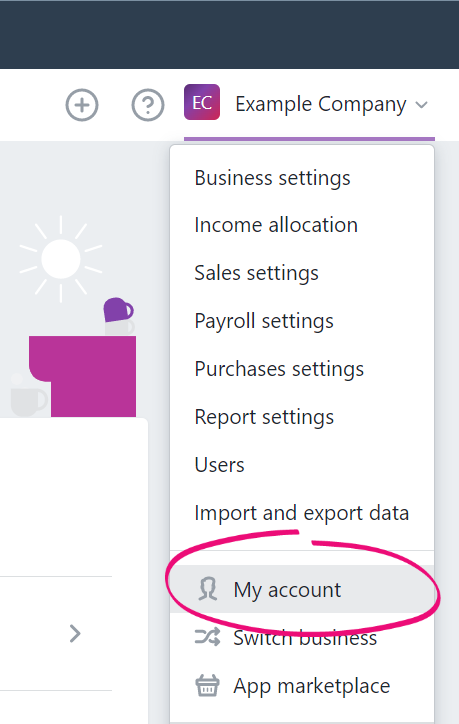Open the help question mark icon
The width and height of the screenshot is (459, 724).
coord(148,105)
